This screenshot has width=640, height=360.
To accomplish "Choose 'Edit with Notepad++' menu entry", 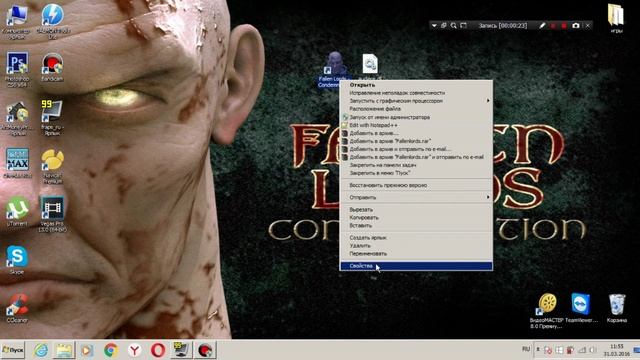I will point(416,125).
